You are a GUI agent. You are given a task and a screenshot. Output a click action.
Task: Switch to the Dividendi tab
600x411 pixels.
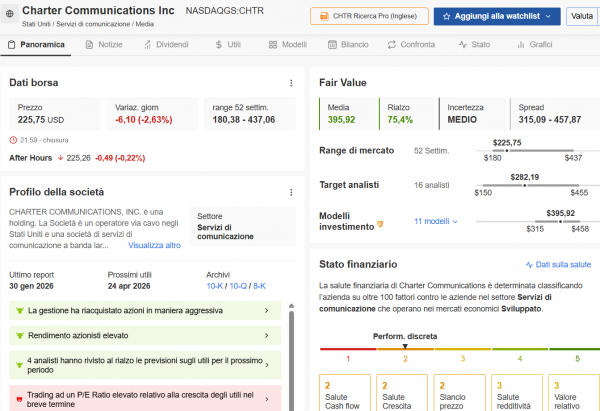click(x=164, y=45)
